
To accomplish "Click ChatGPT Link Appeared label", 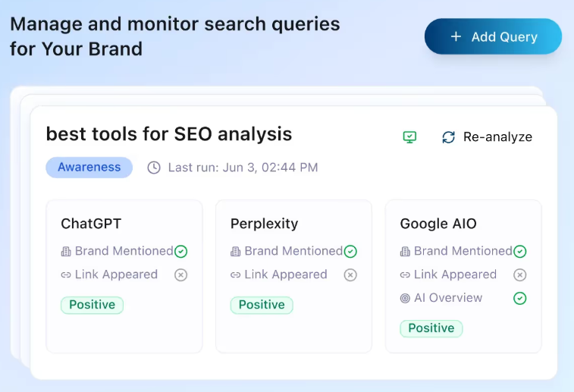I will (x=117, y=274).
